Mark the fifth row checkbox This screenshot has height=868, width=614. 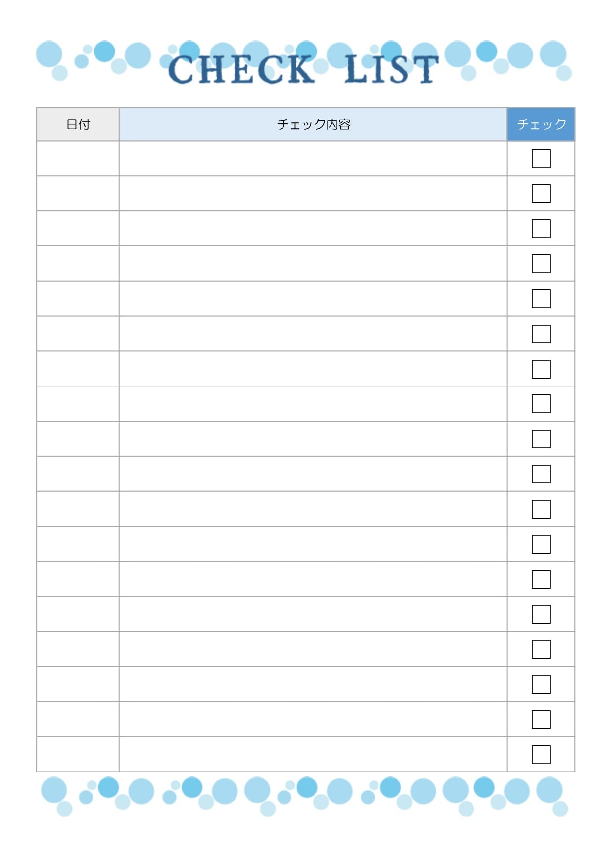click(x=541, y=299)
